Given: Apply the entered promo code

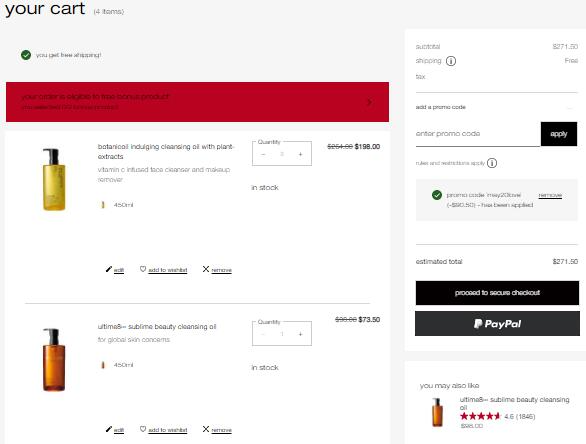Looking at the screenshot, I should (x=559, y=134).
